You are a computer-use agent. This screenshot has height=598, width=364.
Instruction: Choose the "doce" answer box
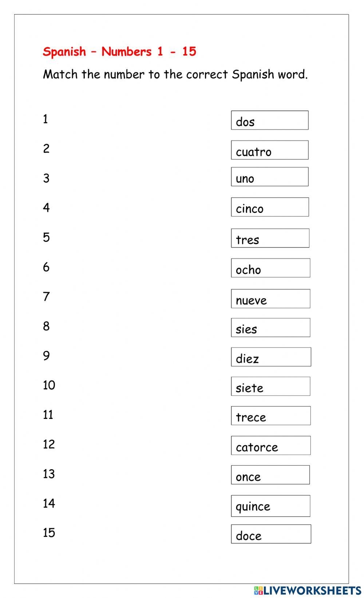click(x=271, y=534)
